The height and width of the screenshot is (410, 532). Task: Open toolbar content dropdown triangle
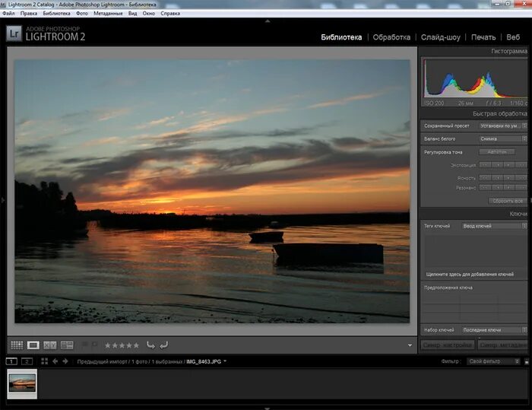pyautogui.click(x=410, y=345)
